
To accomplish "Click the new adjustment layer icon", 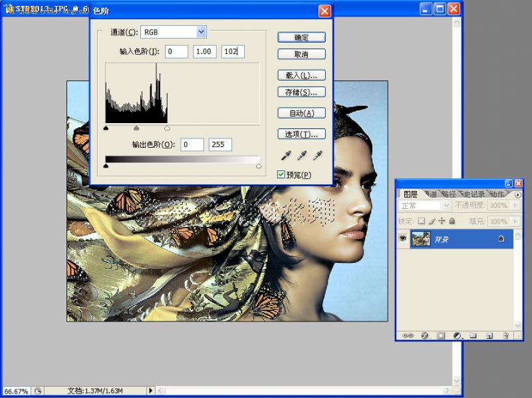I will tap(457, 335).
